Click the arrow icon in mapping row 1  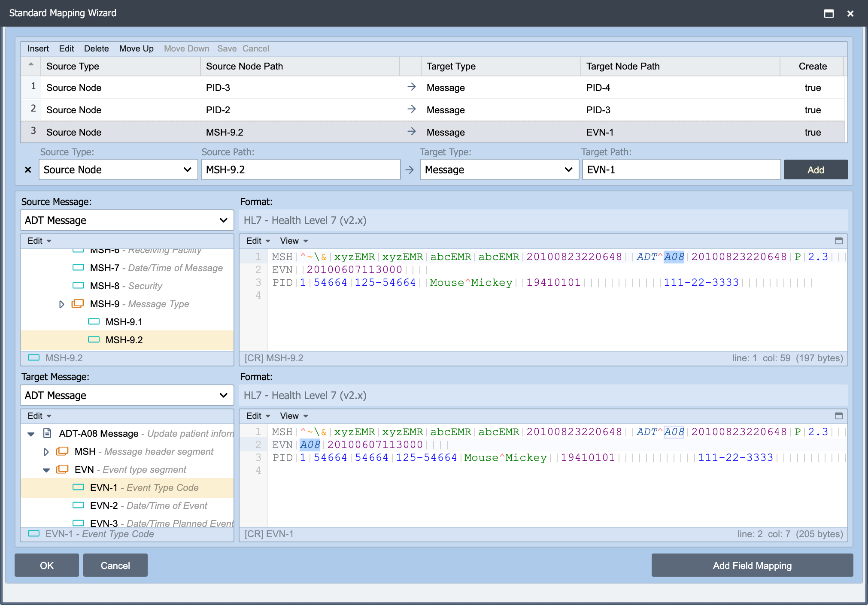(x=411, y=87)
